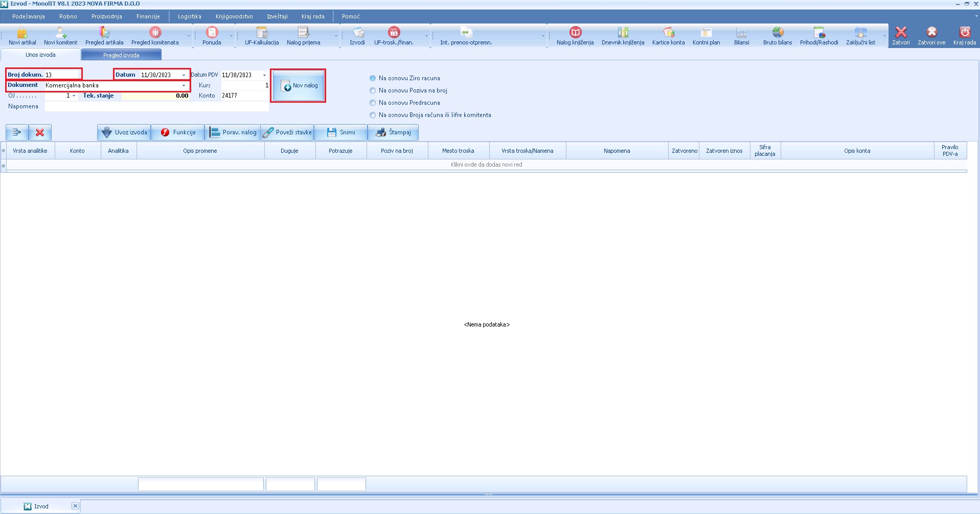This screenshot has width=980, height=514.
Task: Switch to the Pregled izvoda tab
Action: pos(121,55)
